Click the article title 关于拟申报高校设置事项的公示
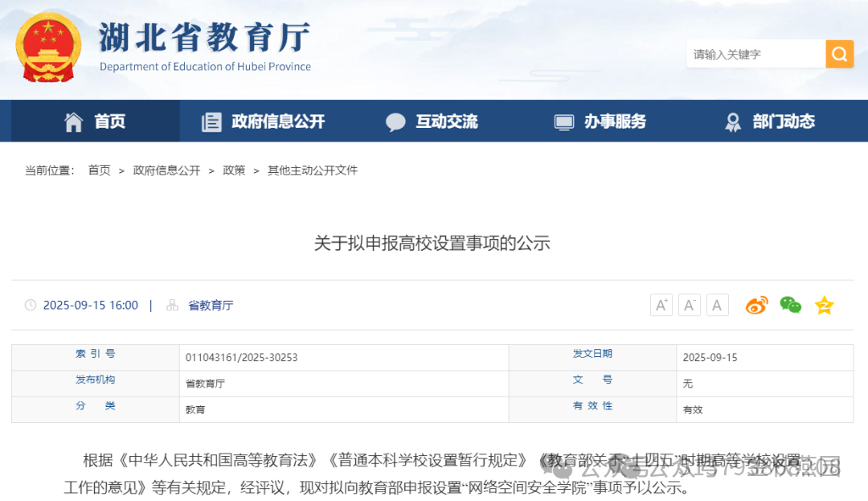 click(432, 243)
